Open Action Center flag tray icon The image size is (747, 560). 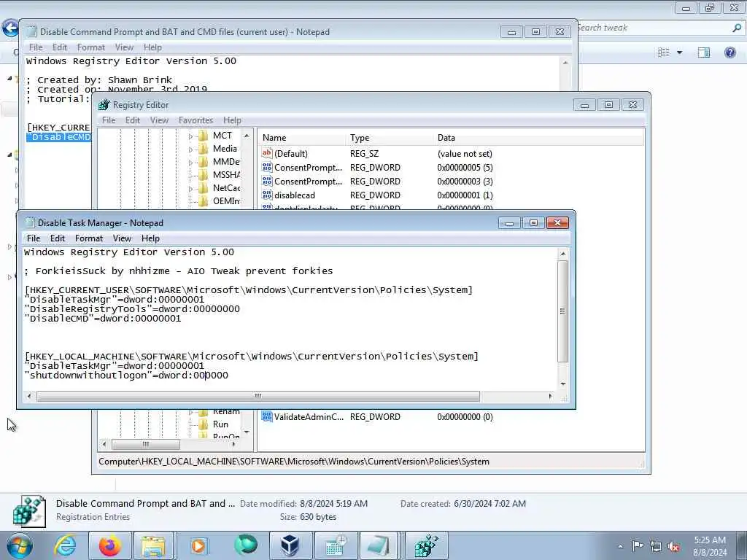pos(638,545)
